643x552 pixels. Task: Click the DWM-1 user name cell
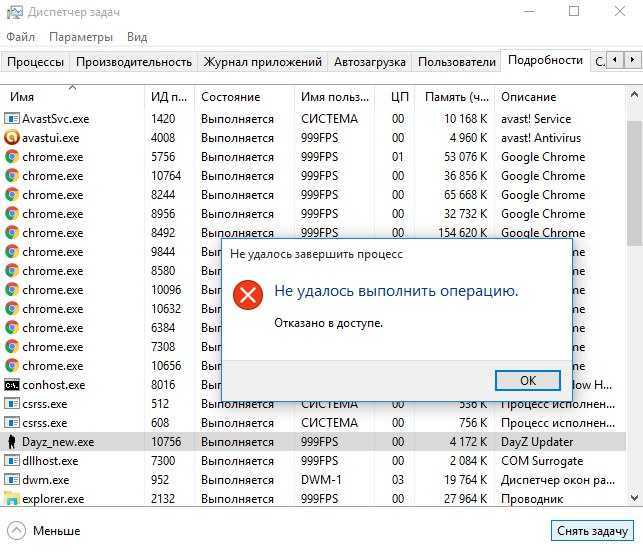pyautogui.click(x=321, y=480)
